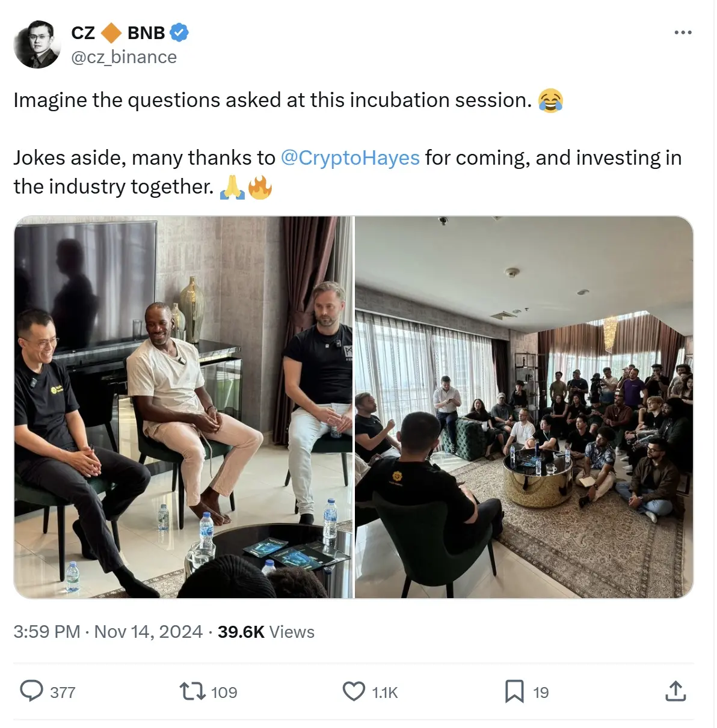The width and height of the screenshot is (717, 728).
Task: Open CZ's profile picture avatar
Action: [x=37, y=44]
